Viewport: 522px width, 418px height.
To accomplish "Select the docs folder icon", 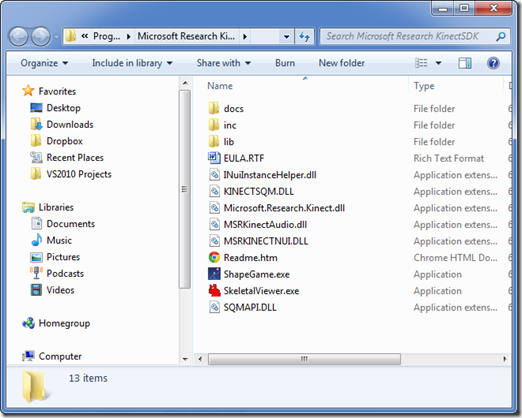I will (x=214, y=108).
